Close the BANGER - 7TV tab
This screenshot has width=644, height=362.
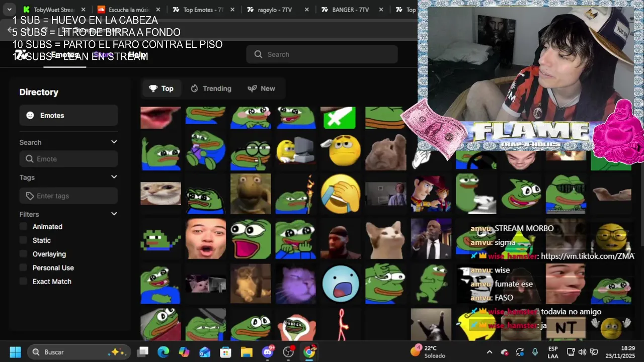click(x=381, y=10)
